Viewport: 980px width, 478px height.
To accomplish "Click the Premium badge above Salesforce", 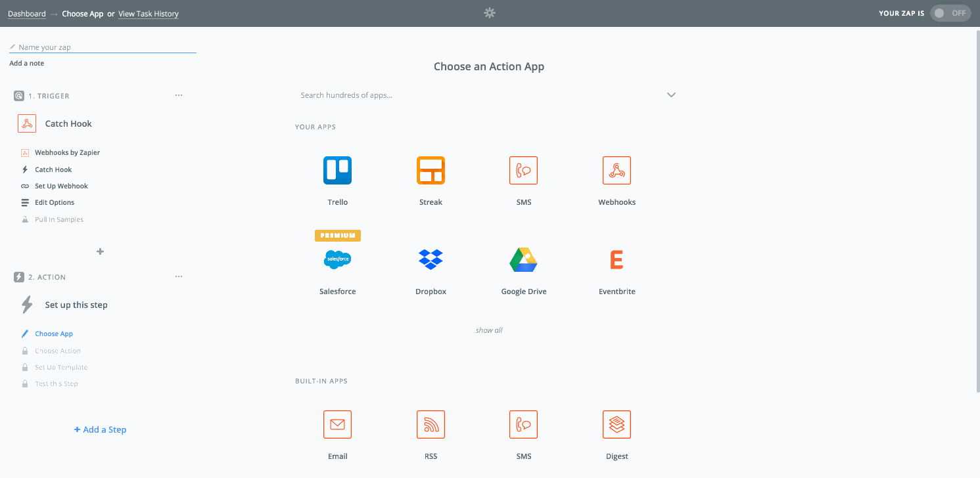I will [x=338, y=235].
